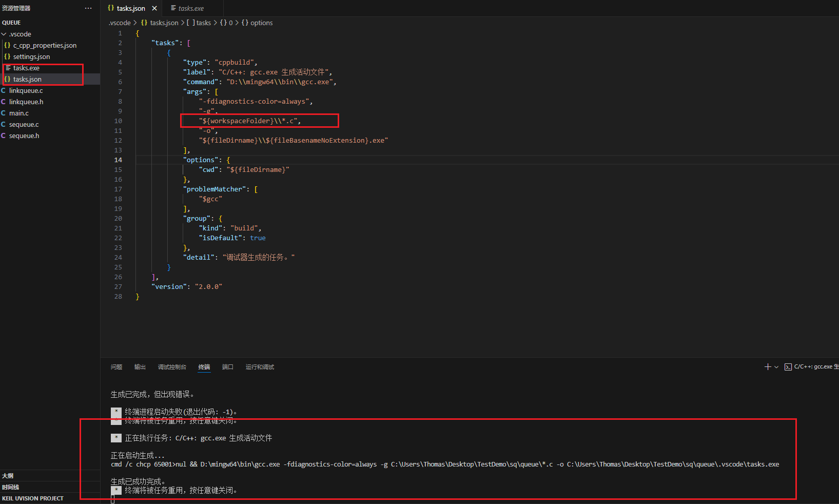
Task: Click the C language icon next to main.c
Action: pyautogui.click(x=3, y=113)
